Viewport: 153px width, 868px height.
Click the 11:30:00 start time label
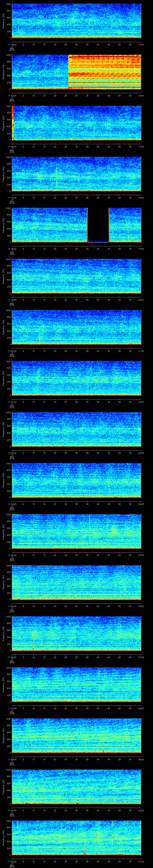(12, 861)
